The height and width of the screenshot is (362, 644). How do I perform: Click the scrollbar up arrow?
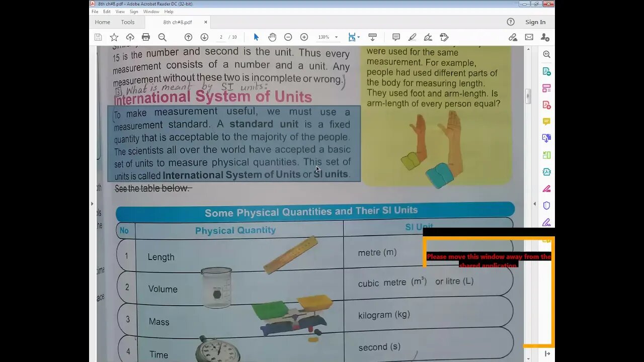[x=528, y=49]
